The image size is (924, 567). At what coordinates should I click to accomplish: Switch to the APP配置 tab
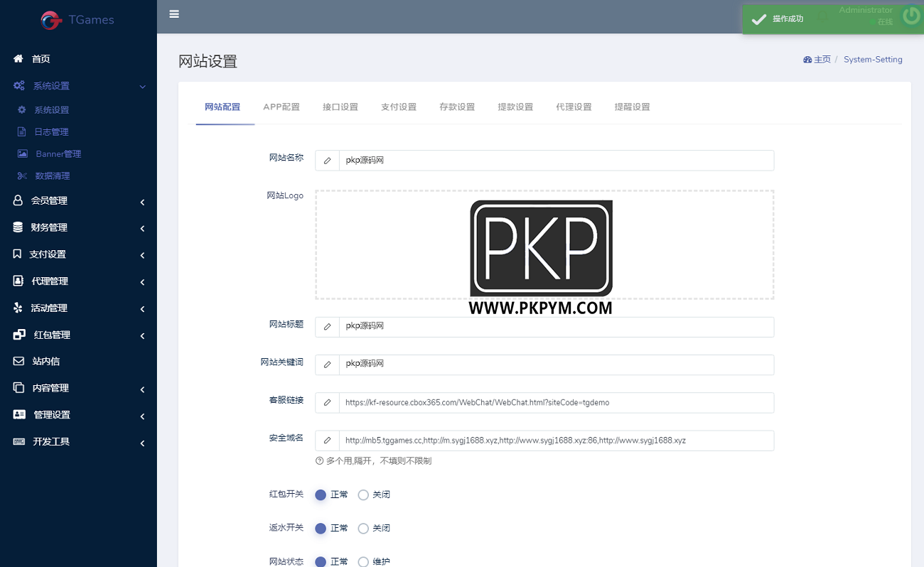click(x=281, y=107)
